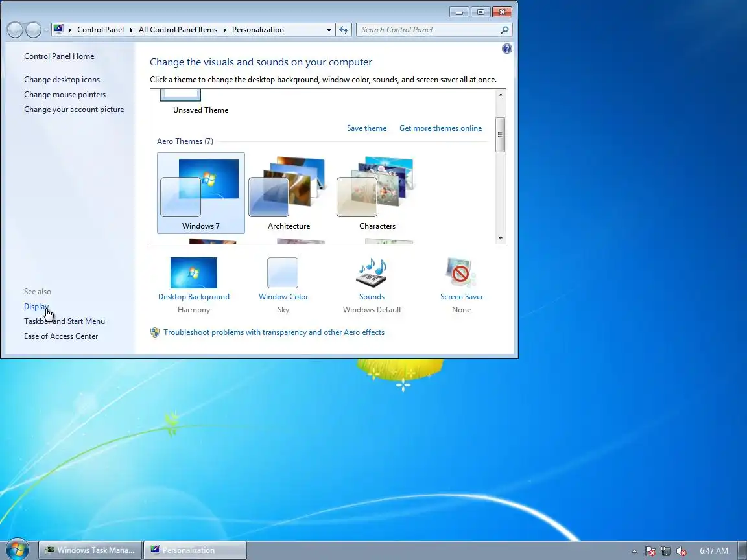This screenshot has height=560, width=747.
Task: Click the Back navigation arrow button
Action: (x=16, y=30)
